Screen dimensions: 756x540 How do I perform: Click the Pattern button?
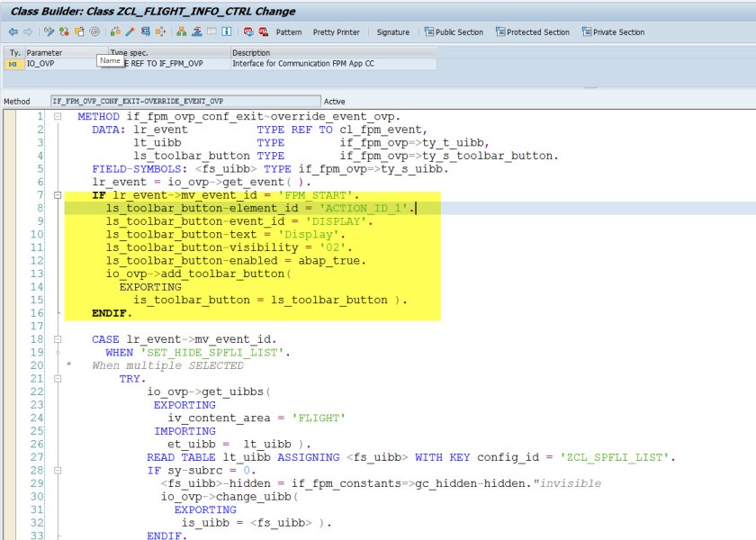click(289, 31)
